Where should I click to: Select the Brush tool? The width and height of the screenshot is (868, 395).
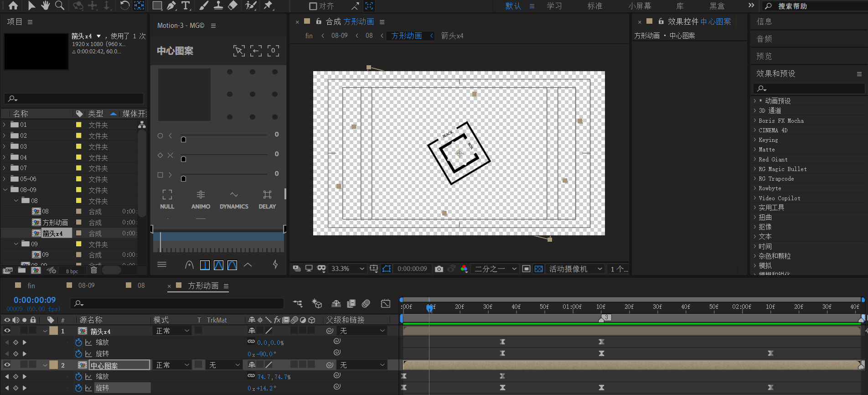204,5
